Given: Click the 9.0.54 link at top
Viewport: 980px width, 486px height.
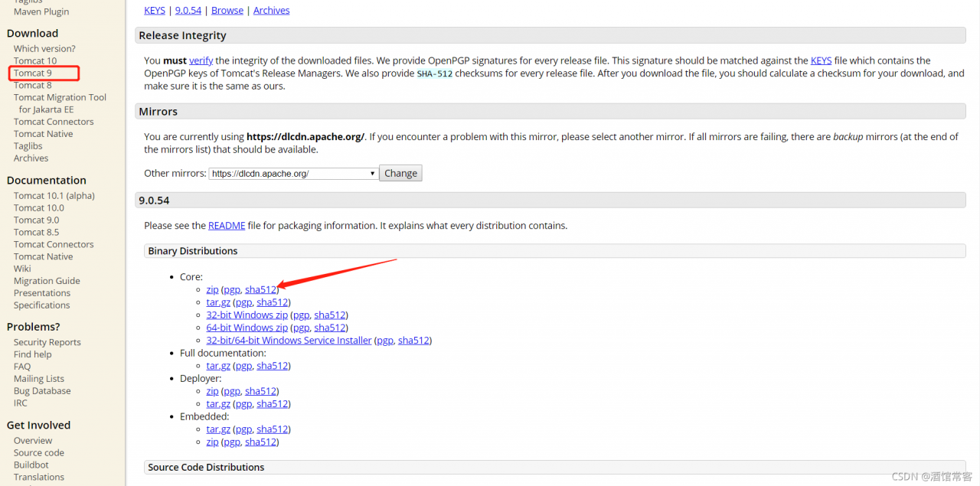Looking at the screenshot, I should tap(188, 11).
